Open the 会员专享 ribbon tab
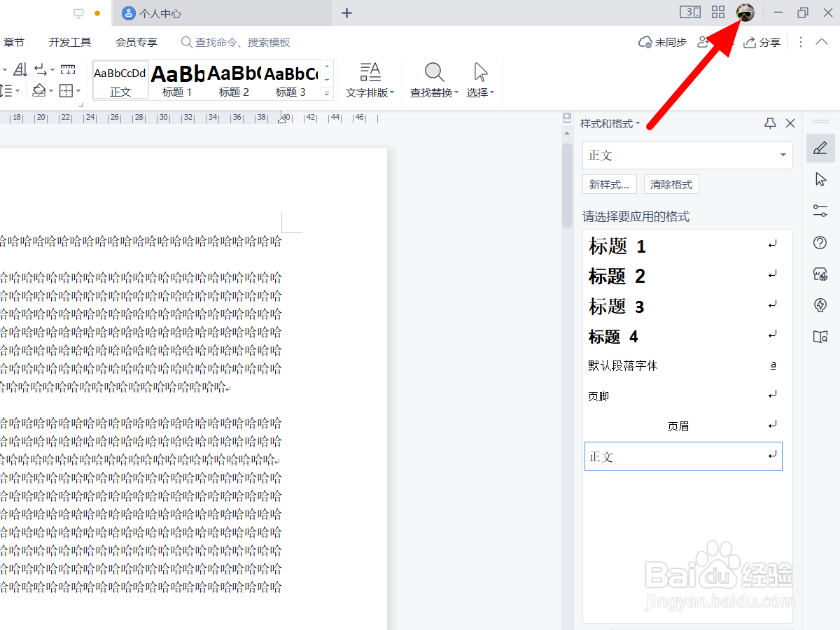The height and width of the screenshot is (630, 840). tap(136, 42)
